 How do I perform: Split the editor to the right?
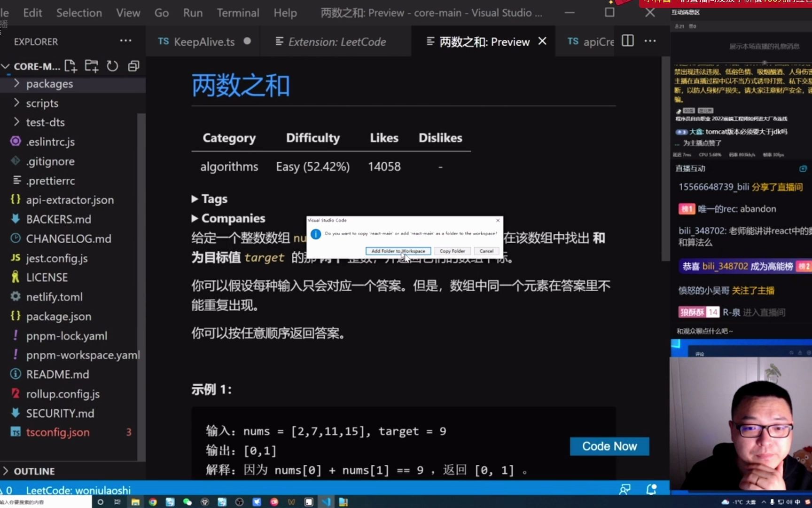[628, 41]
